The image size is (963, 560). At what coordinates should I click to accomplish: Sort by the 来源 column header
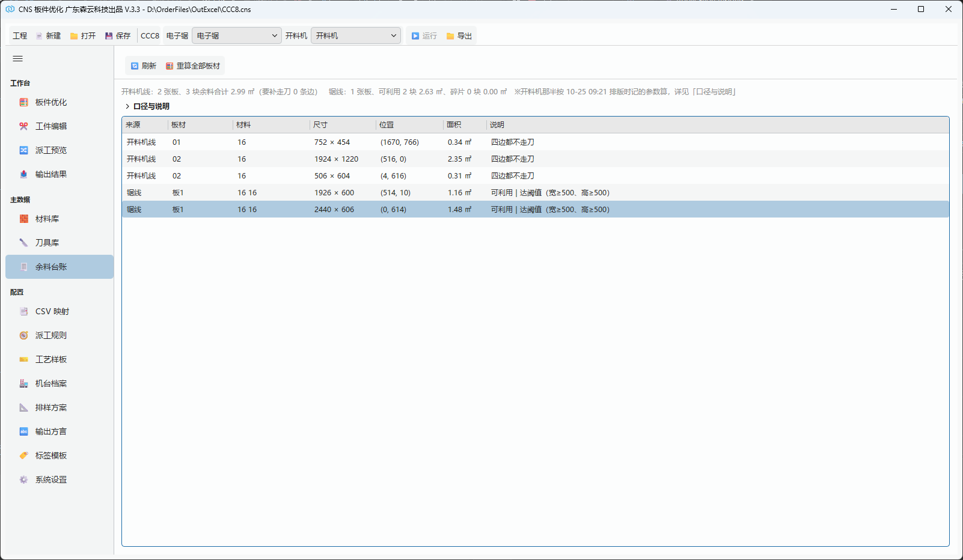(145, 125)
